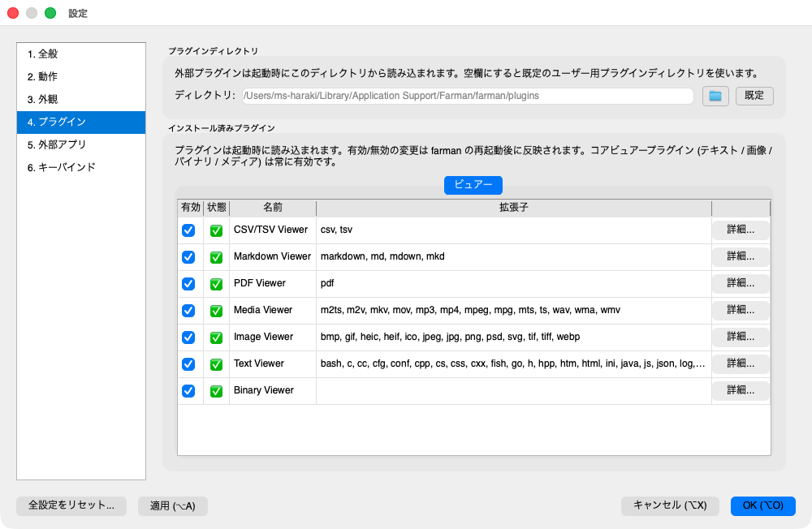812x529 pixels.
Task: Click 'markdown, md, mdown, mkd' extensions cell
Action: pyautogui.click(x=514, y=257)
